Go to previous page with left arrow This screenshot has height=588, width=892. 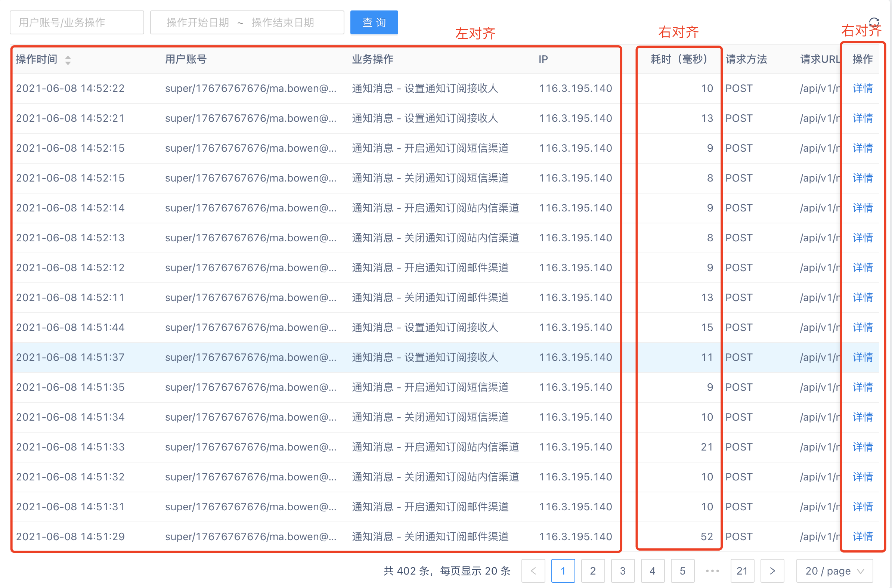(533, 571)
